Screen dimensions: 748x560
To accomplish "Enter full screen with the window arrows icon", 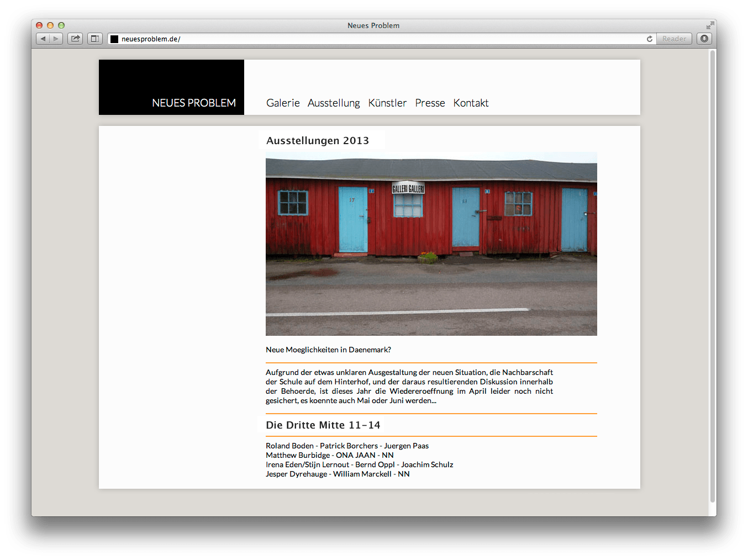I will [x=710, y=25].
